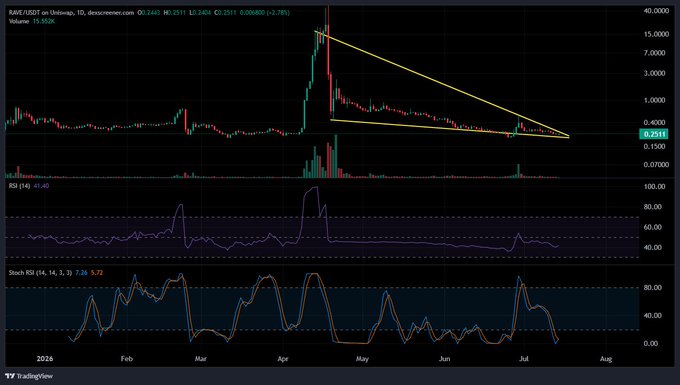Click the May time axis label
The image size is (680, 385).
362,359
